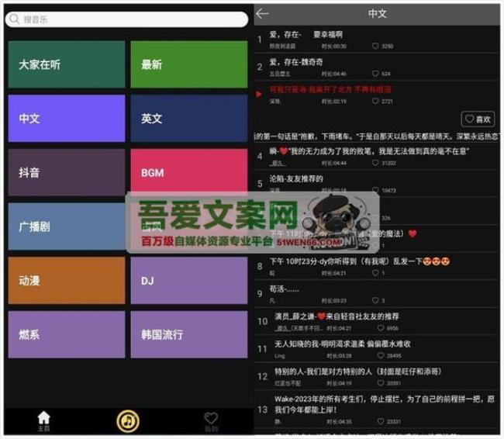Go to home tab in bottom bar
The height and width of the screenshot is (439, 504).
[x=43, y=421]
